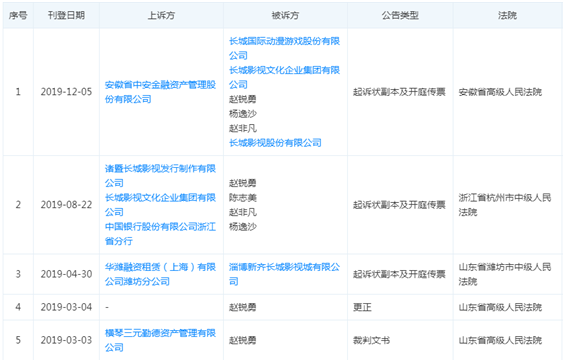Open 横琴三元勤德资产管理有限公司 plaintiff link

[x=160, y=340]
